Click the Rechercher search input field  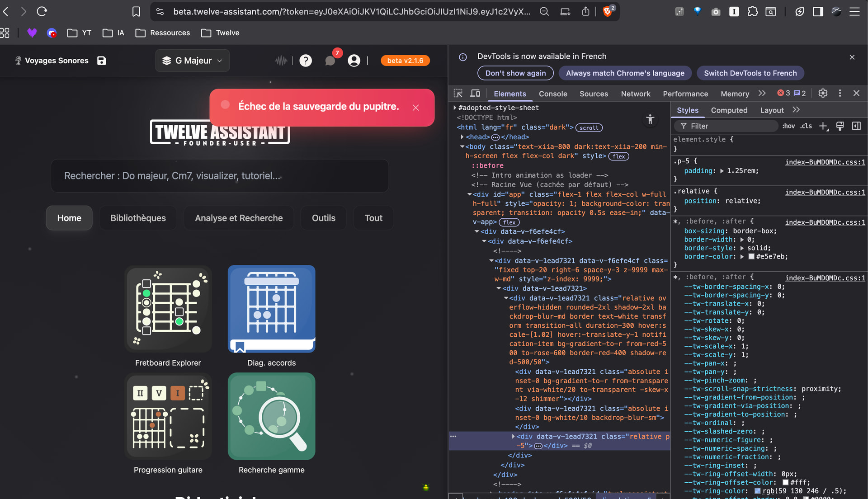click(220, 176)
